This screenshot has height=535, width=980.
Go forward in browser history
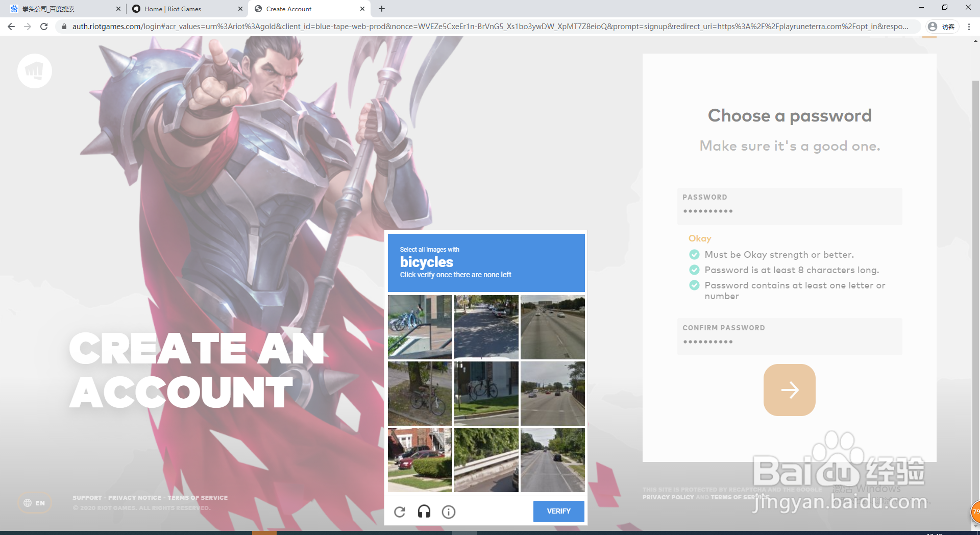28,27
